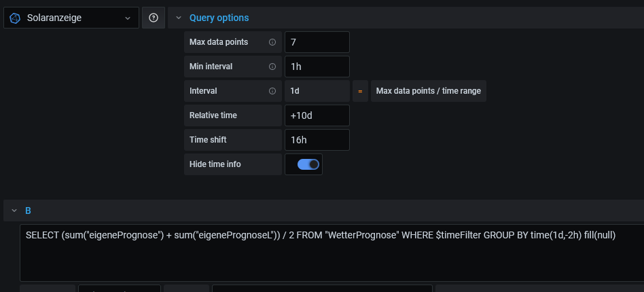Viewport: 644px width, 292px height.
Task: Click the Time shift input field
Action: coord(317,140)
